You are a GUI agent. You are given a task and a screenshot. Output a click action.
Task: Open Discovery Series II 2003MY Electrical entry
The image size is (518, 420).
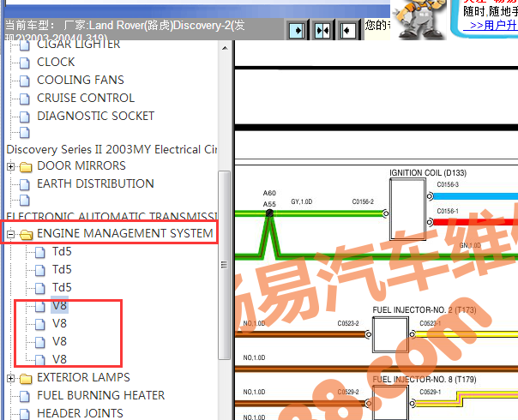tap(111, 149)
